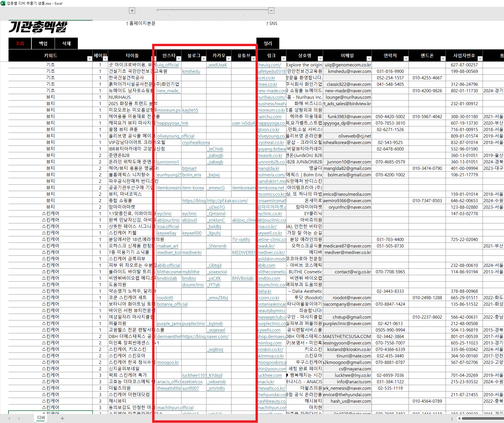Select cell with email oliveweb@cj.net

(x=347, y=136)
